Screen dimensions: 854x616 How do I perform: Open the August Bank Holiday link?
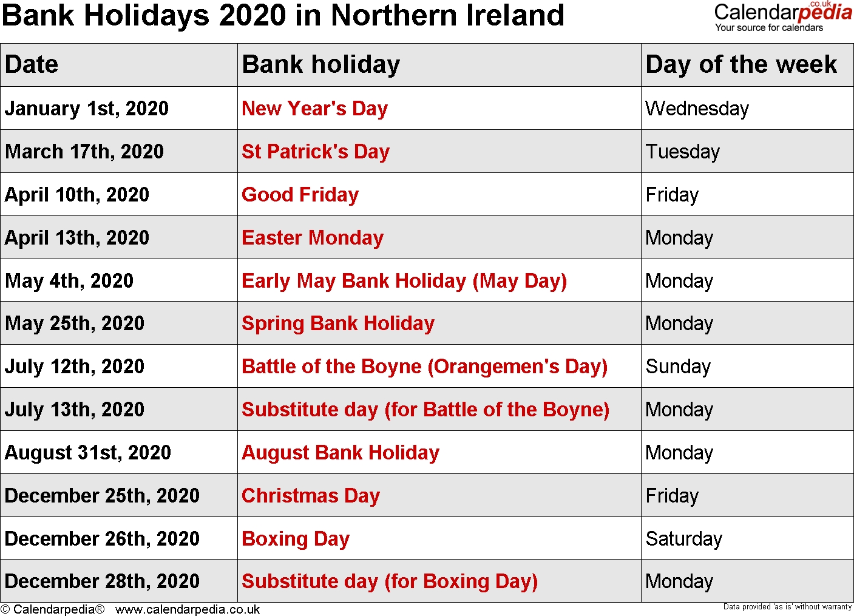(x=341, y=453)
